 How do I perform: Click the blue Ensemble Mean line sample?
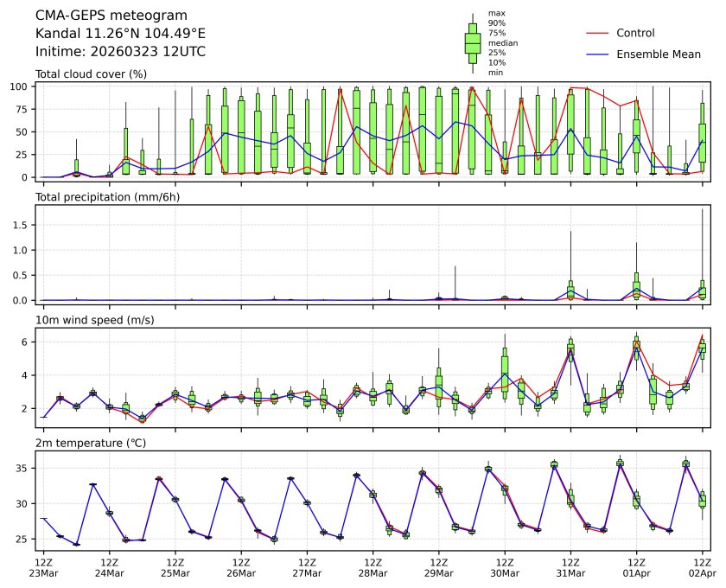598,54
